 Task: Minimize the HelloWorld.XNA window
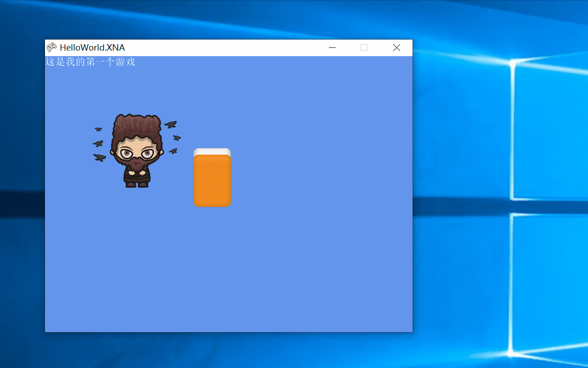[x=332, y=47]
